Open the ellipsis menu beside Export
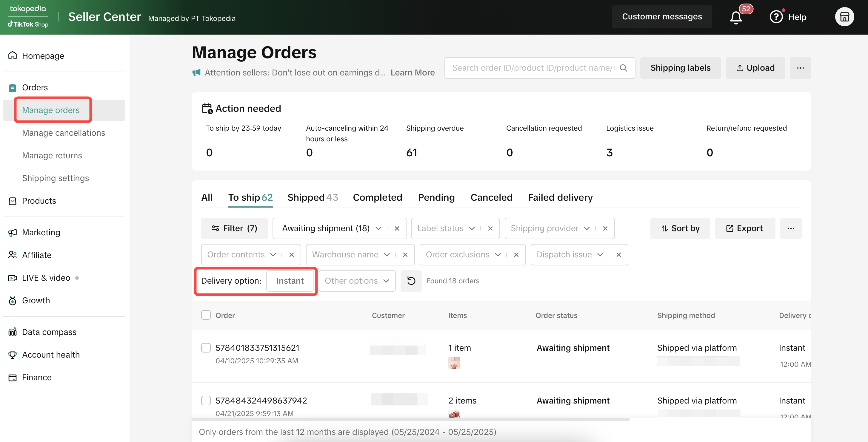Screen dimensions: 868x442 coord(790,228)
